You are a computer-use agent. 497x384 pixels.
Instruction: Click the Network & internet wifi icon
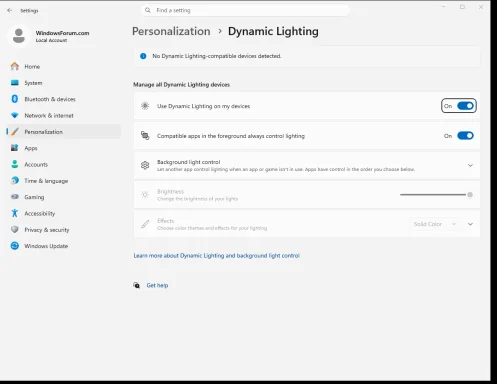tap(15, 115)
